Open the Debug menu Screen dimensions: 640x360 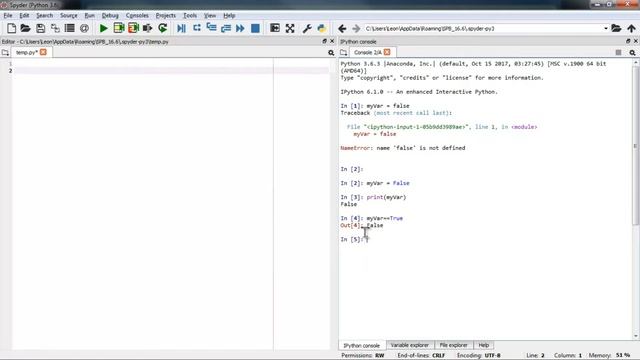click(x=110, y=16)
